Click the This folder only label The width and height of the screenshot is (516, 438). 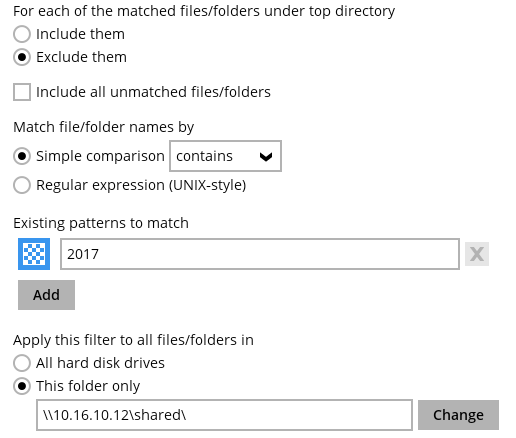[88, 386]
